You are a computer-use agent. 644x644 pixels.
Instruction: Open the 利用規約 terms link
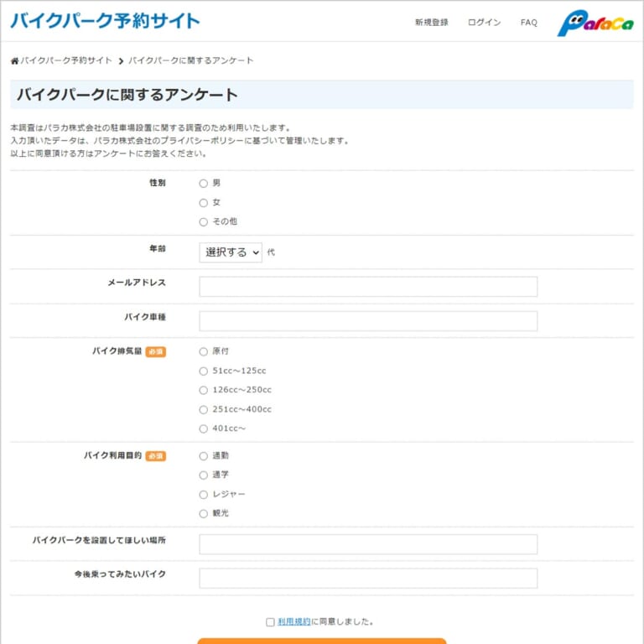pos(294,622)
